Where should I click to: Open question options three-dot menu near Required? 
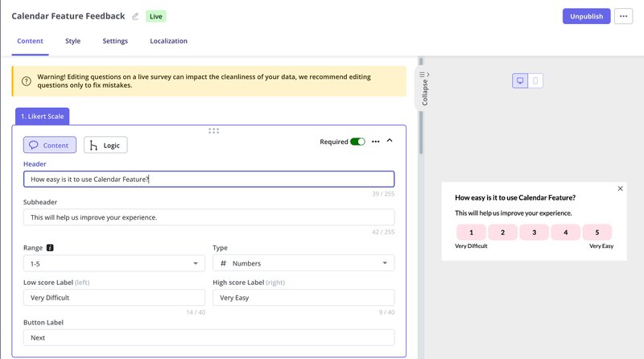(375, 142)
